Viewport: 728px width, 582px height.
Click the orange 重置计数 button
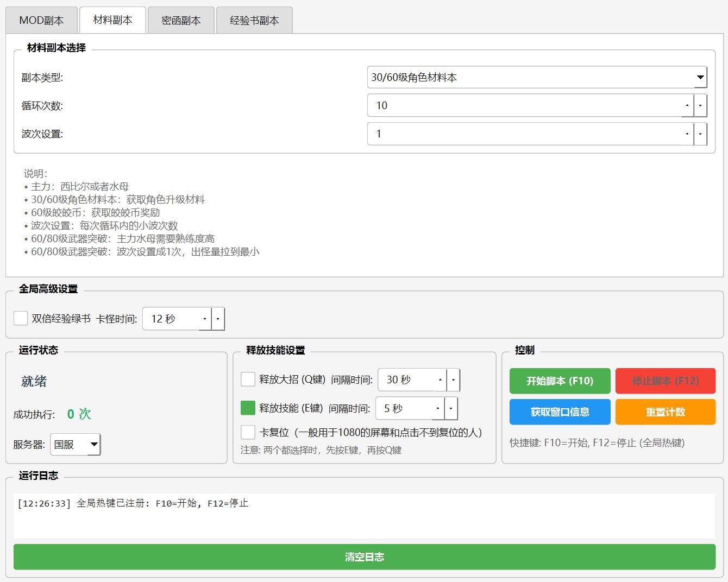tap(665, 412)
